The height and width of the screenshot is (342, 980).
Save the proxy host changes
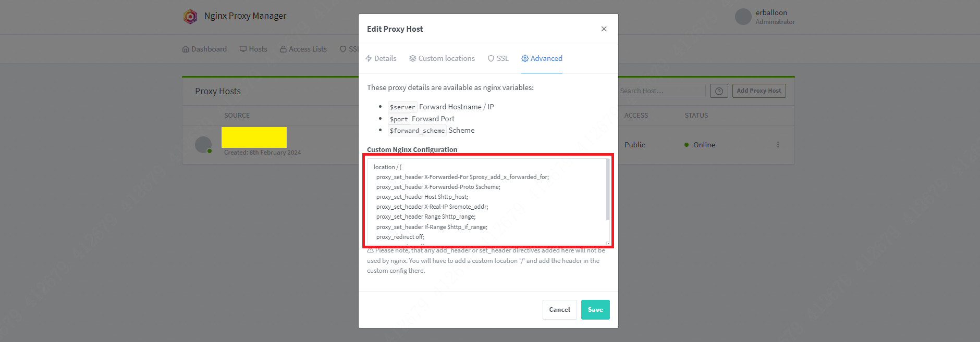[x=595, y=310]
